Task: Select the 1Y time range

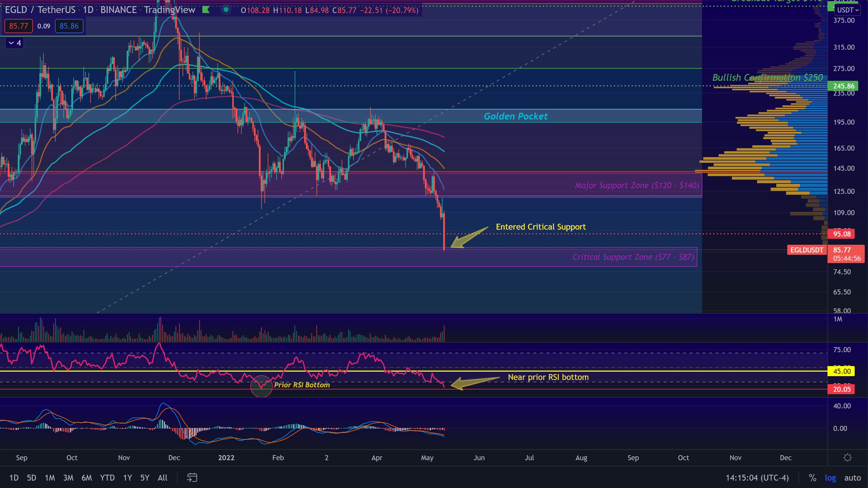Action: (128, 478)
